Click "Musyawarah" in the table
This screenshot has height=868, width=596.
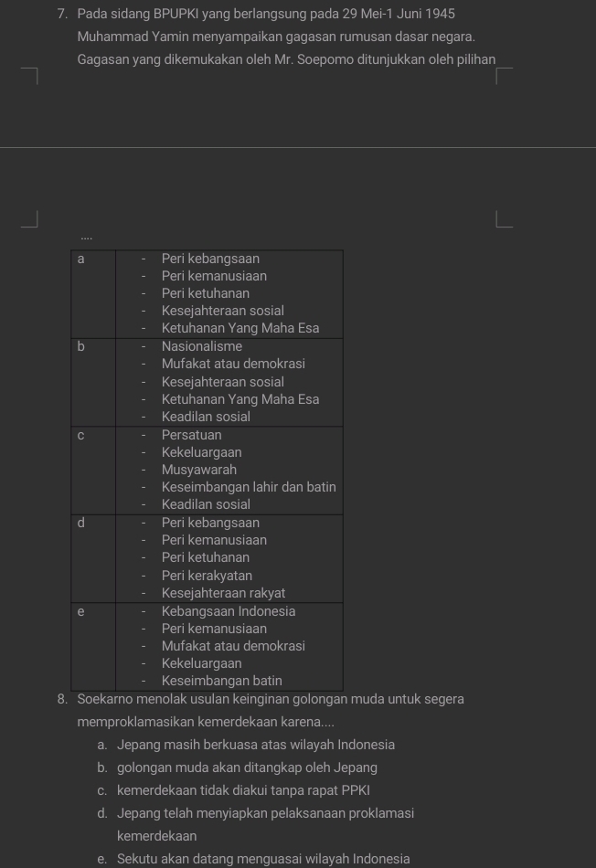tap(199, 470)
